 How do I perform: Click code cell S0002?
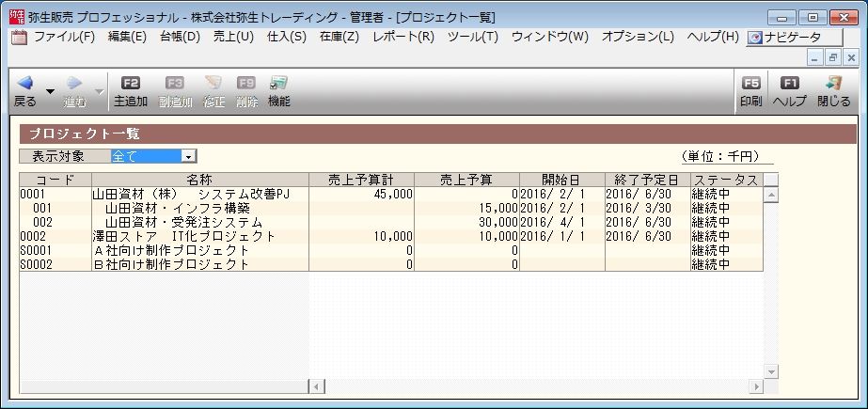[55, 264]
